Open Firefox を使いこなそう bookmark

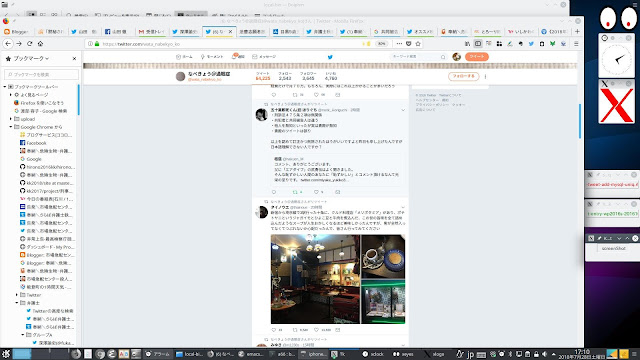(39, 103)
